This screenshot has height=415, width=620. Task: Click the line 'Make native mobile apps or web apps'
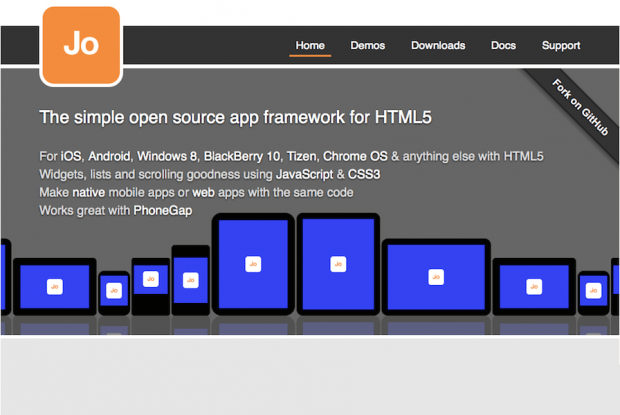point(196,192)
